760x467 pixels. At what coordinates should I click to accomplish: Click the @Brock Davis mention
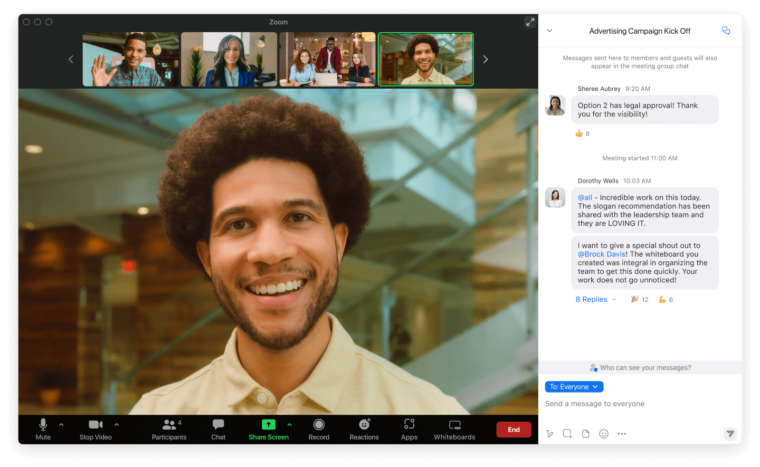tap(600, 254)
